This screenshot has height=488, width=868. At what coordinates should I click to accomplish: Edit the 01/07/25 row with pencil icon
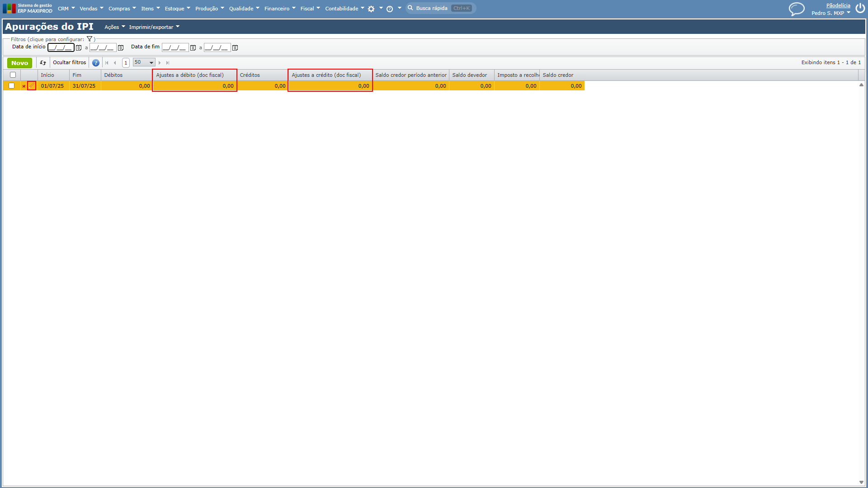tap(32, 86)
